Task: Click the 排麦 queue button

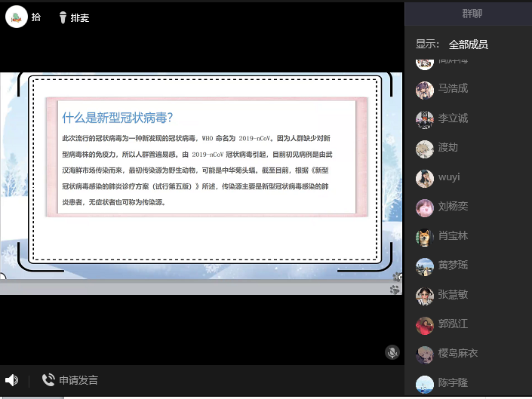Action: [x=80, y=17]
